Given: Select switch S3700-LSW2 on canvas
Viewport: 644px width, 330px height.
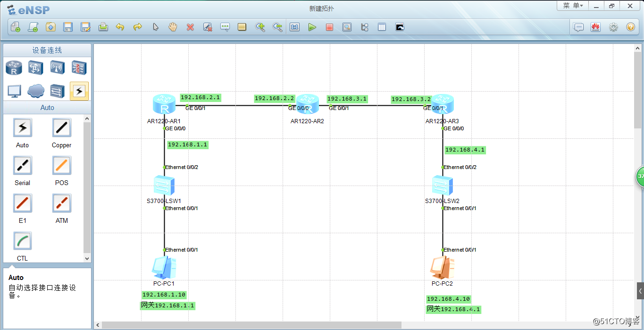Looking at the screenshot, I should pyautogui.click(x=442, y=185).
